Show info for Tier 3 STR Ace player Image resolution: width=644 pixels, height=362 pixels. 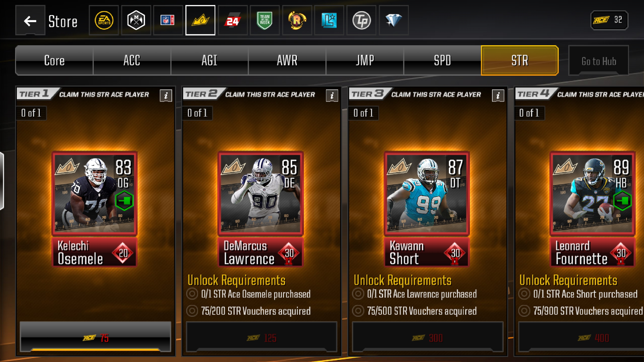click(498, 96)
